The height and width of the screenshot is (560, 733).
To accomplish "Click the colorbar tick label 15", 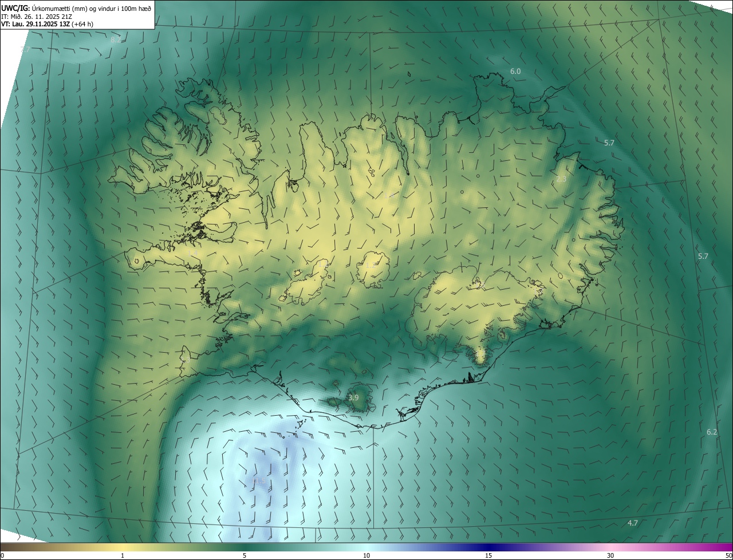I will coord(488,555).
